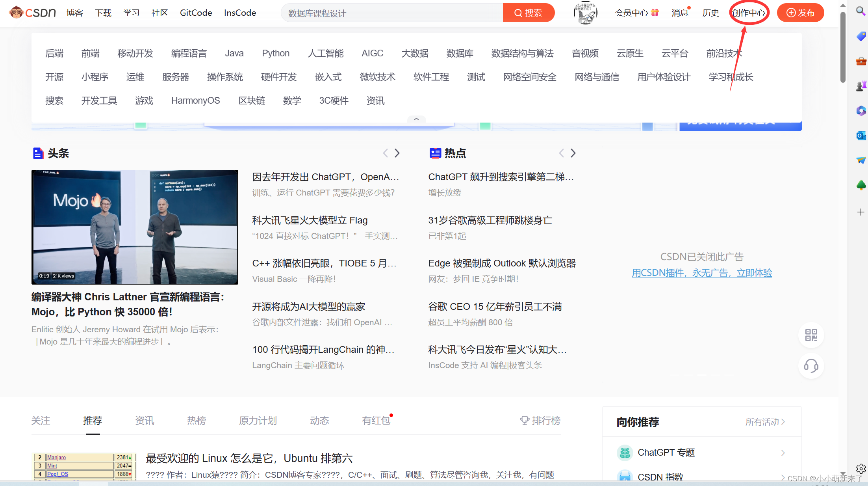
Task: Click the 发布 publish button
Action: pos(800,13)
